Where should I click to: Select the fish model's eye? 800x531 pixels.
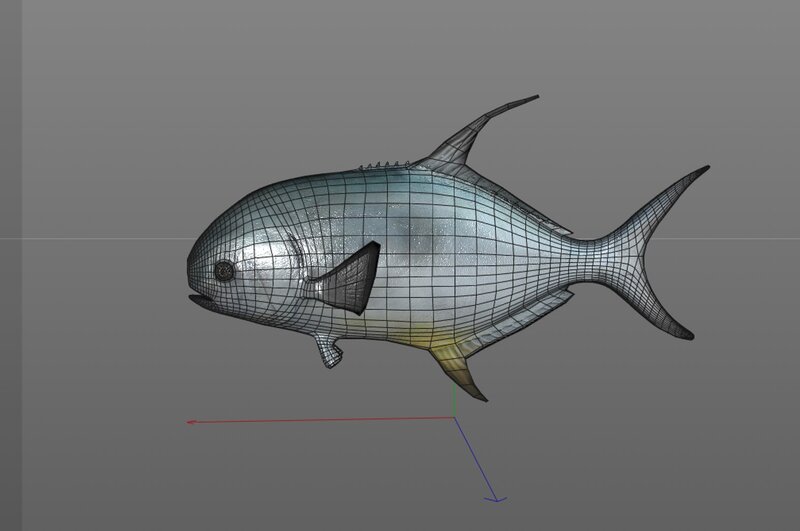pos(223,271)
